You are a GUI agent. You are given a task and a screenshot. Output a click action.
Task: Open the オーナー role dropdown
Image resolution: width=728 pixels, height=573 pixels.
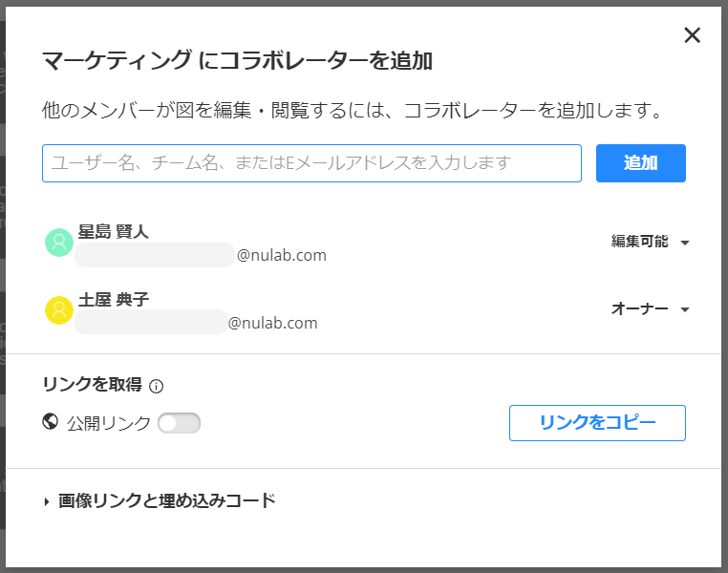click(650, 309)
